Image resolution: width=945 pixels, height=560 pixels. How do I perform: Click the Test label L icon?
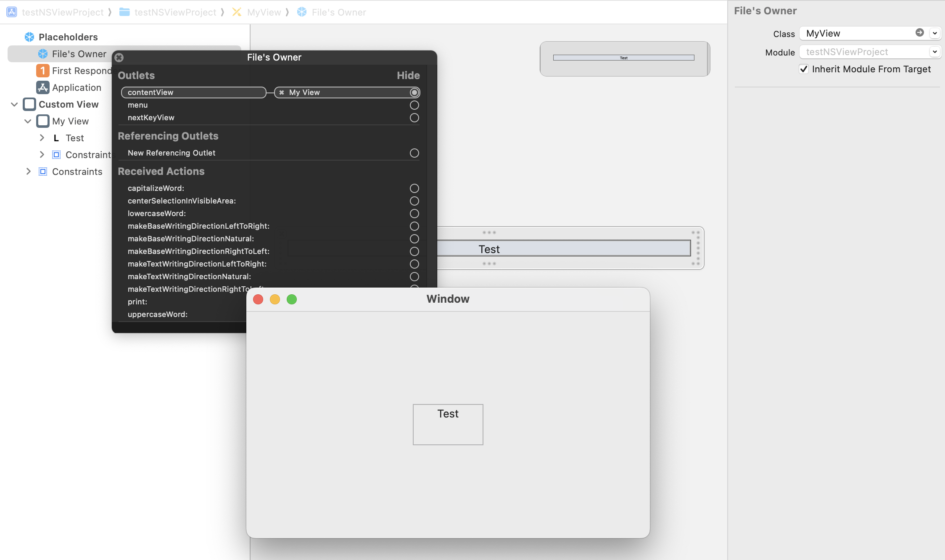coord(56,138)
